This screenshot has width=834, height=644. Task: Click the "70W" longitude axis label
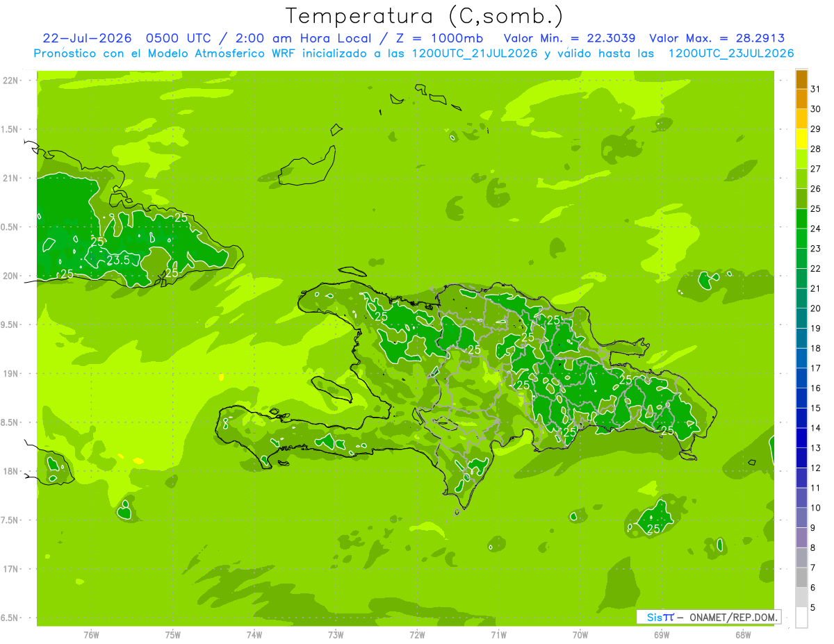pos(580,635)
